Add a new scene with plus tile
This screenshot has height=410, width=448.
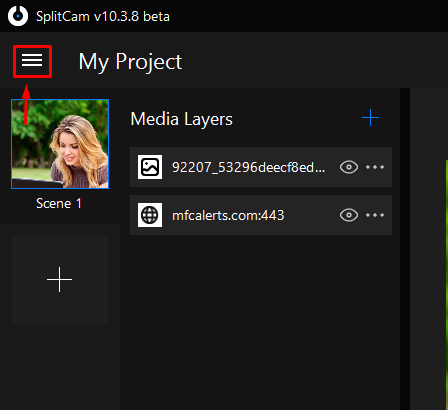coord(60,280)
